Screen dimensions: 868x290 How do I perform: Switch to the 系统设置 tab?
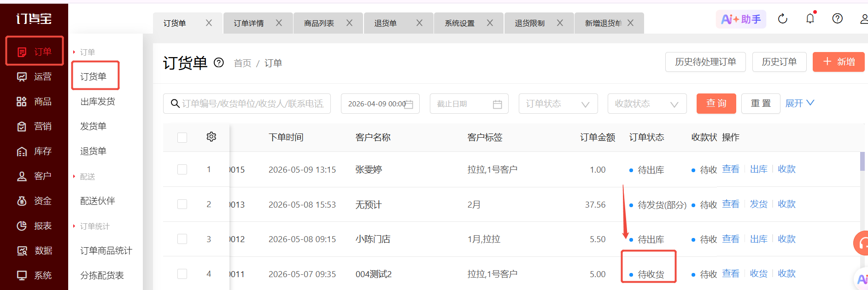click(x=459, y=23)
